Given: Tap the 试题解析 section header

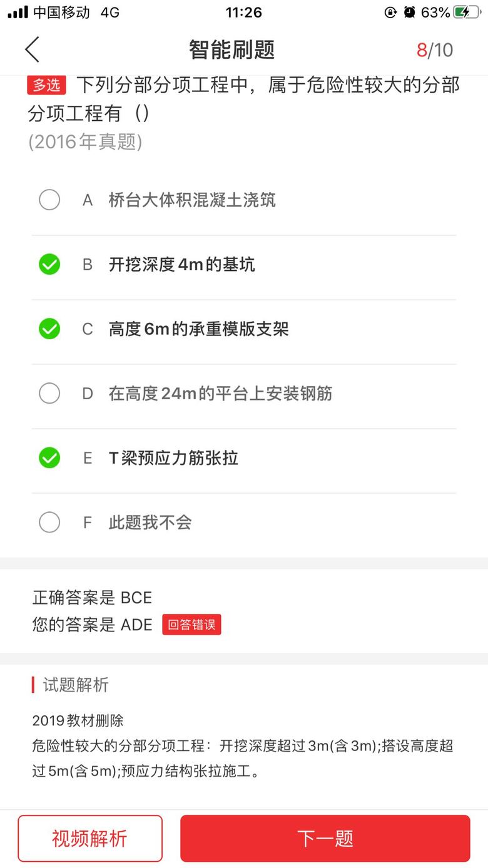Looking at the screenshot, I should [x=75, y=685].
